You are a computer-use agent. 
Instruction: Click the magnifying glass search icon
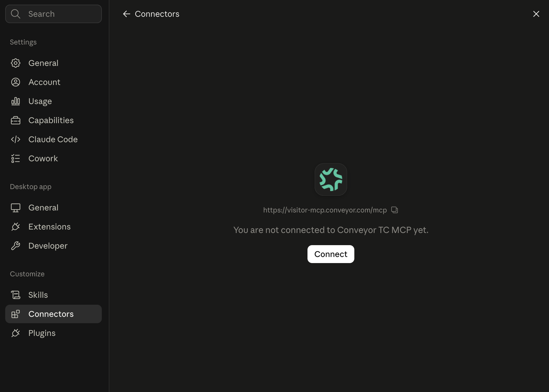[16, 14]
